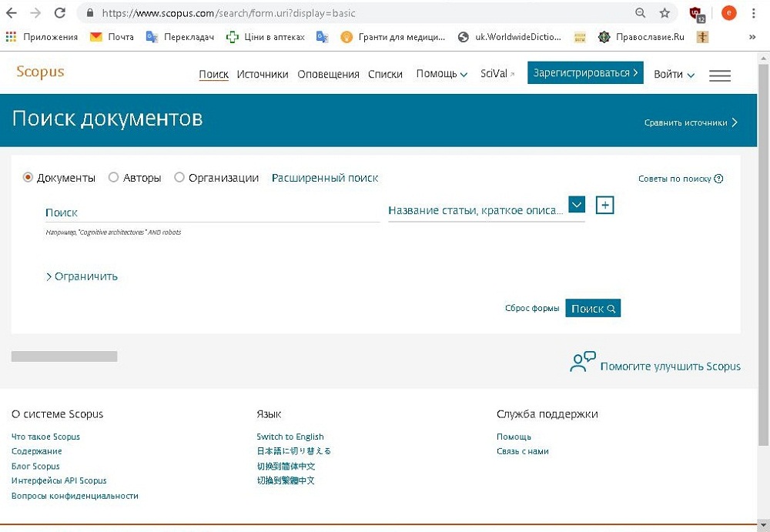The height and width of the screenshot is (532, 770).
Task: Select the Организации radio button
Action: (x=179, y=177)
